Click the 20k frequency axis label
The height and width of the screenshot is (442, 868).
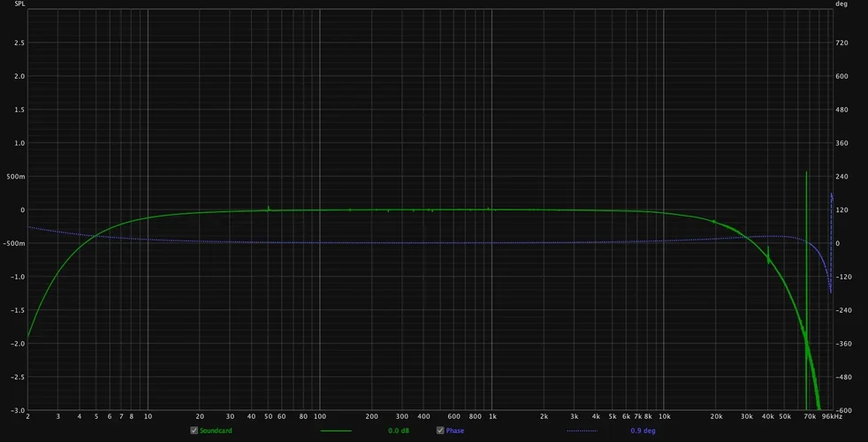[x=716, y=416]
